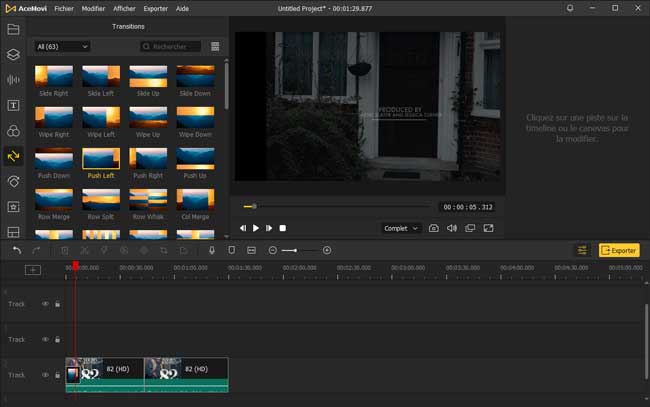The height and width of the screenshot is (407, 650).
Task: Click the undo arrow in timeline toolbar
Action: click(17, 250)
